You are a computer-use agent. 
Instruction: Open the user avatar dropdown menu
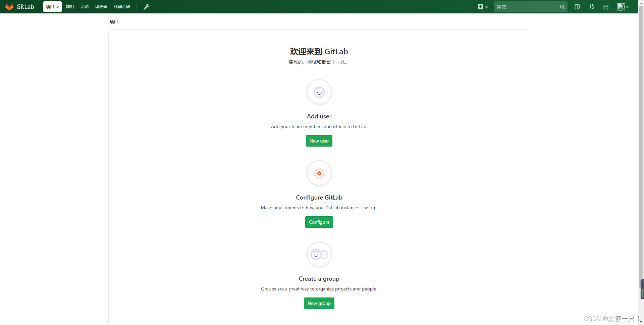[623, 7]
